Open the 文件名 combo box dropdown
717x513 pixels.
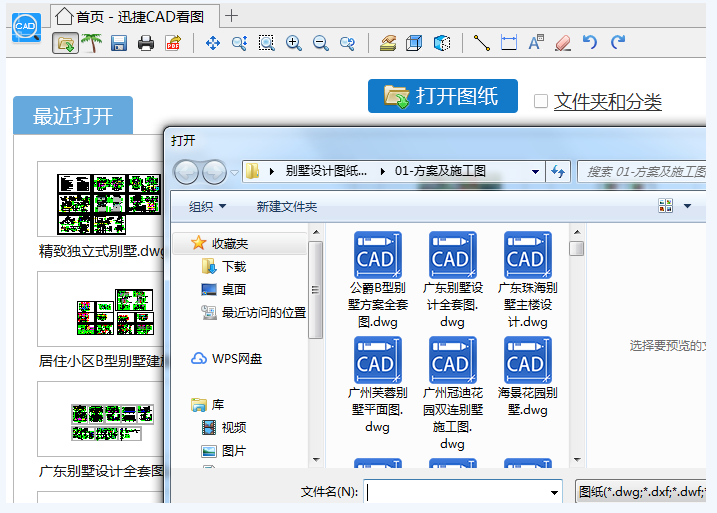click(x=554, y=492)
